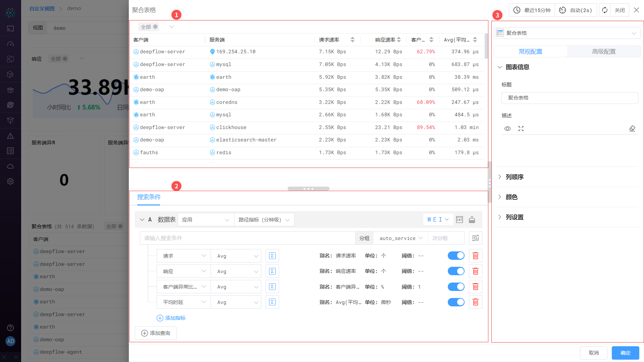Click eraser icon in description editor

click(x=632, y=129)
